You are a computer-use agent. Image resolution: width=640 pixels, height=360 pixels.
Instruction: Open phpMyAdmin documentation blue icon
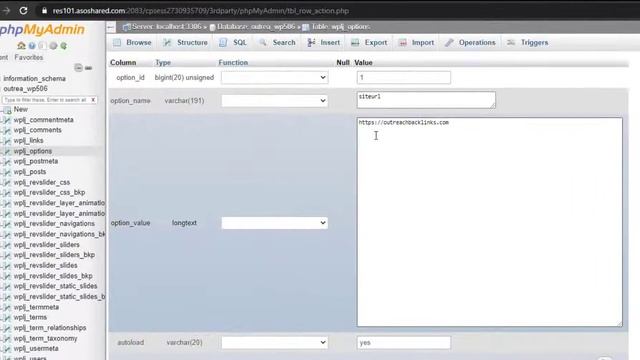(x=32, y=46)
